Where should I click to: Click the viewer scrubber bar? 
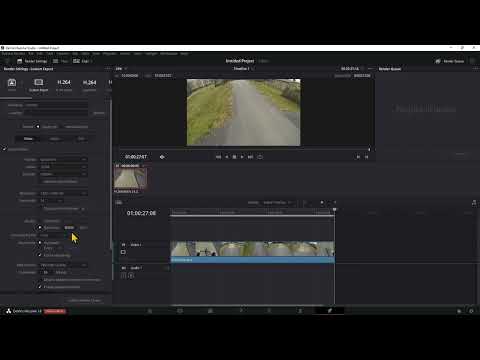click(x=245, y=149)
